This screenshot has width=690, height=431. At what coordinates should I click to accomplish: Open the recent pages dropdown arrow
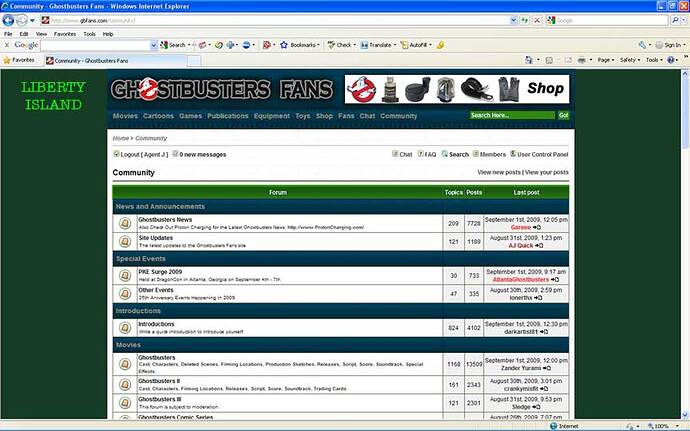pyautogui.click(x=32, y=21)
